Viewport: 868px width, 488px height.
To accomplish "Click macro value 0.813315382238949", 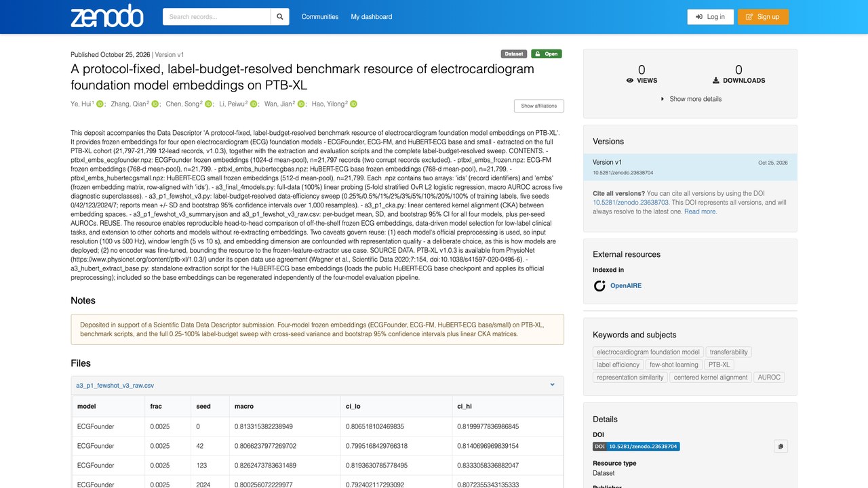I will click(264, 427).
